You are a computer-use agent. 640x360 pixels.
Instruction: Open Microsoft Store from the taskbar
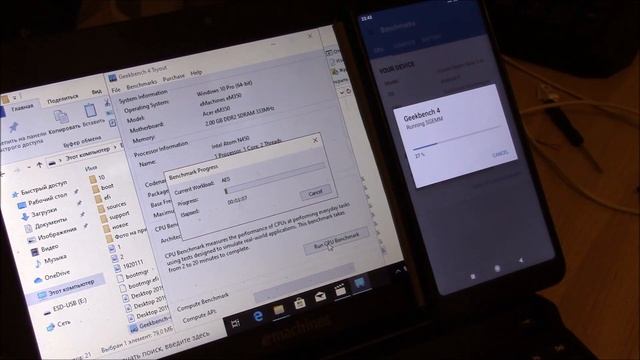point(300,303)
